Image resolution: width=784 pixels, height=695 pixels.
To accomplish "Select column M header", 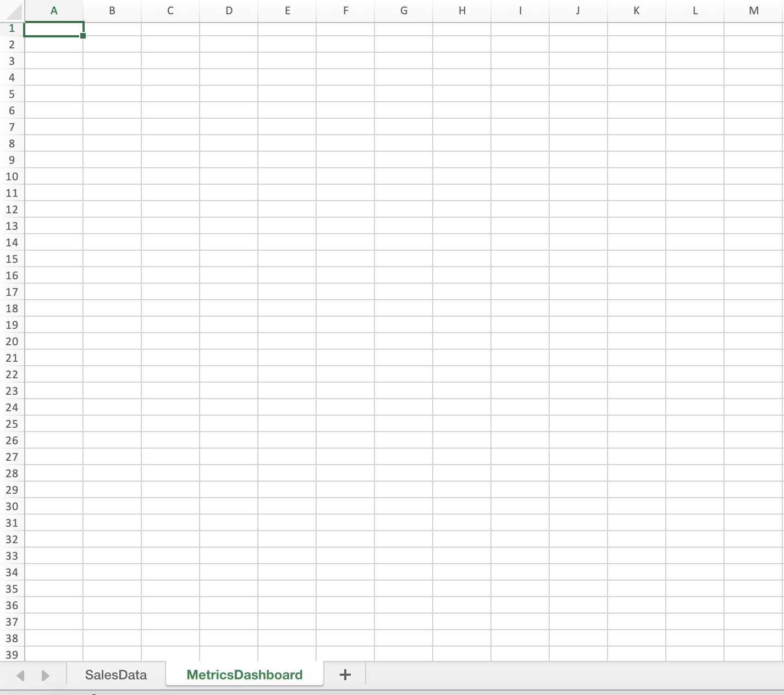I will (x=753, y=10).
